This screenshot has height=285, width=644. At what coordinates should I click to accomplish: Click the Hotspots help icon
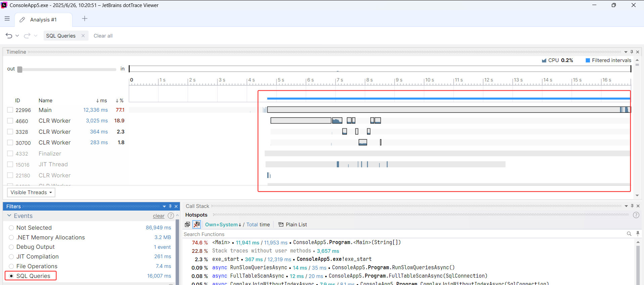click(x=636, y=215)
